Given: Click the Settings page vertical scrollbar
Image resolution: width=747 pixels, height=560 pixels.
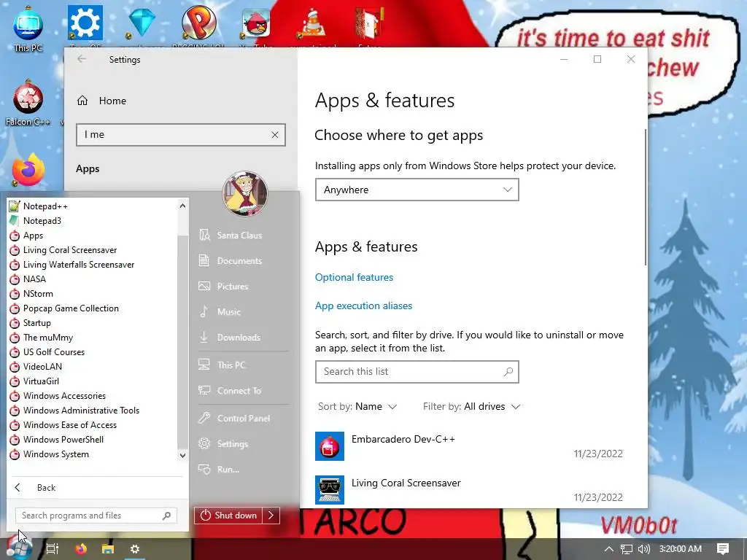Looking at the screenshot, I should click(646, 197).
